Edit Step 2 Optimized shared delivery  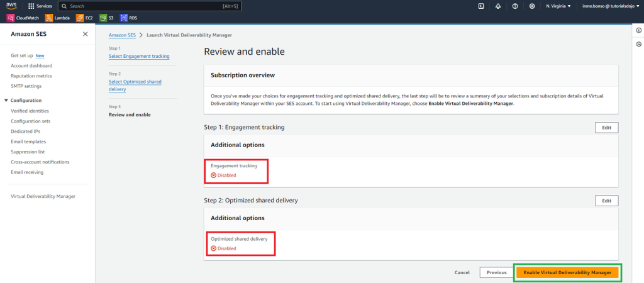(x=607, y=201)
